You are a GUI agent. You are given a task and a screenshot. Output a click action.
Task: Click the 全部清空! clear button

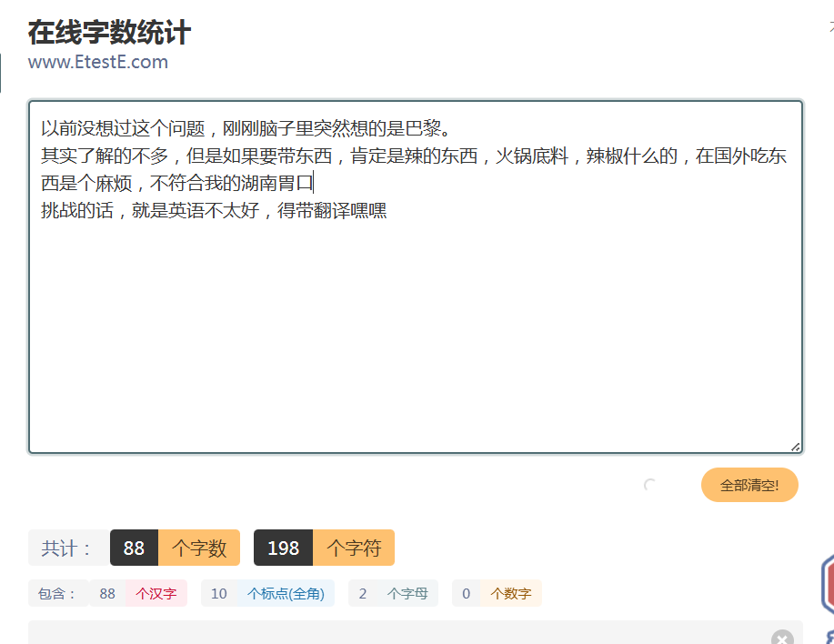(749, 485)
